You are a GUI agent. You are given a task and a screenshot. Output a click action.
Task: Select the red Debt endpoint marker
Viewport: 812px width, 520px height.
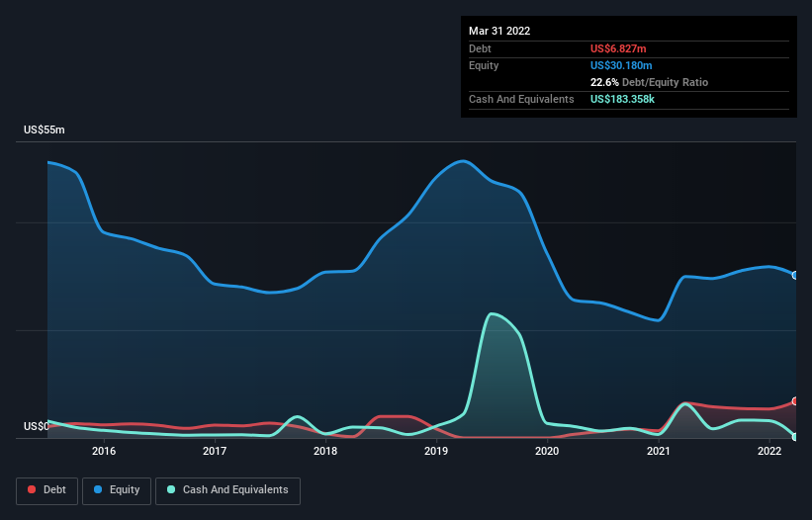click(795, 401)
